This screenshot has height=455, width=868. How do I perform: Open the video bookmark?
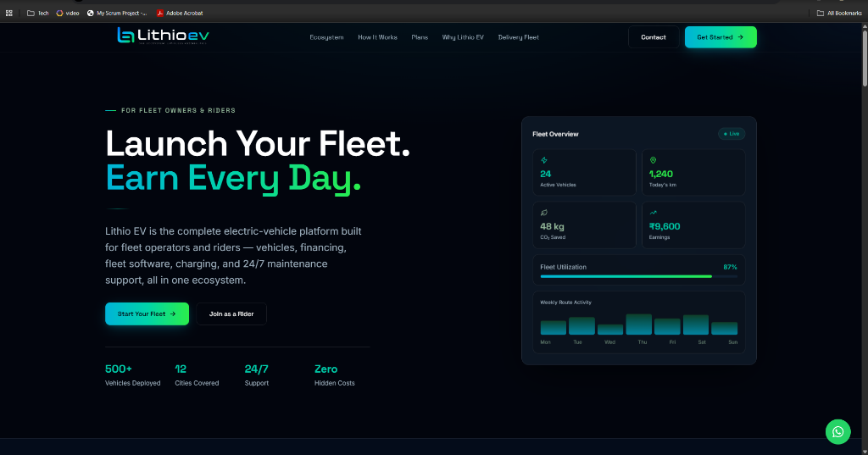pyautogui.click(x=68, y=13)
